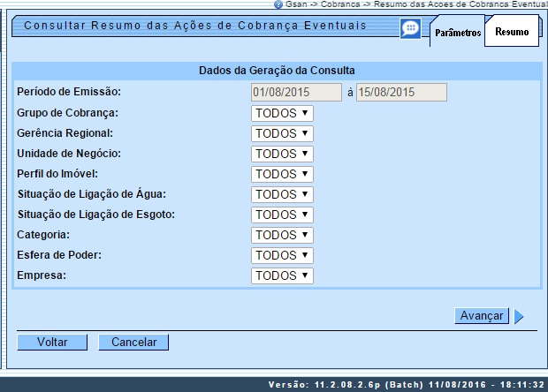The width and height of the screenshot is (548, 392).
Task: Select the Parâmetros tab
Action: pos(458,33)
